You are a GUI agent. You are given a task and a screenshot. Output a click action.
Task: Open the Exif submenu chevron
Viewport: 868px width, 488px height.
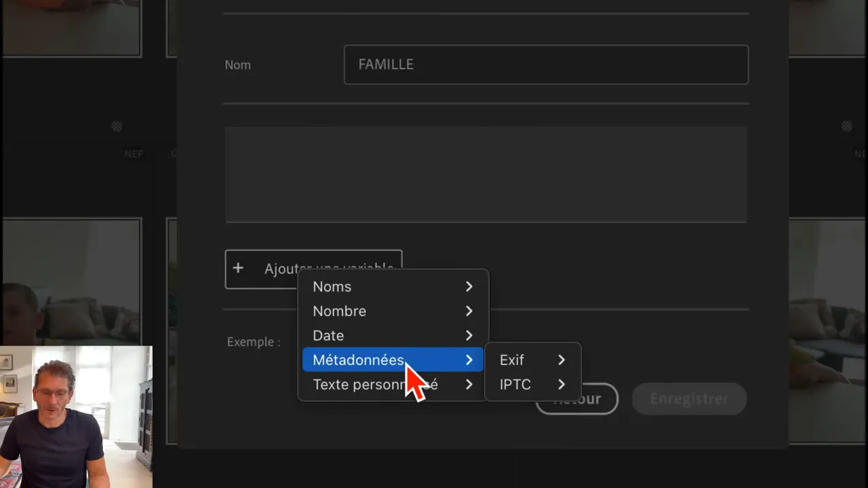(561, 360)
